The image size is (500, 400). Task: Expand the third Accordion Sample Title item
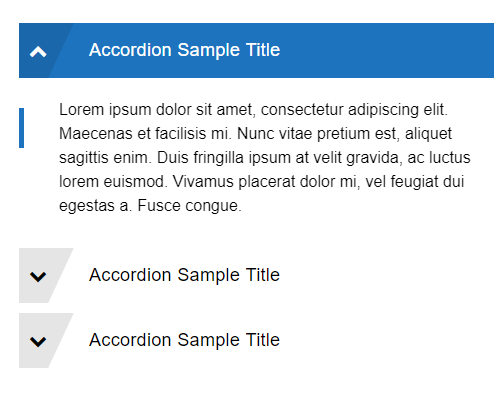coord(256,340)
